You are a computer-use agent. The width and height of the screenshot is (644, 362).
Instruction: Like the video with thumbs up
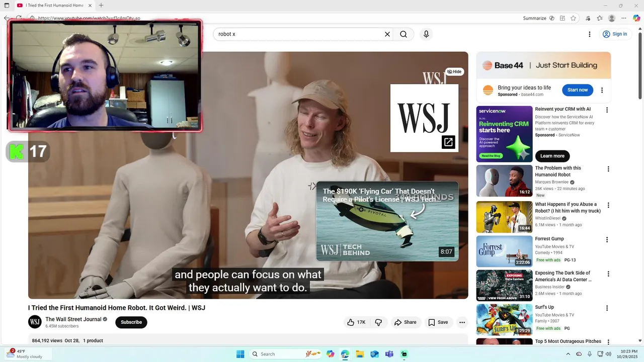click(x=356, y=322)
